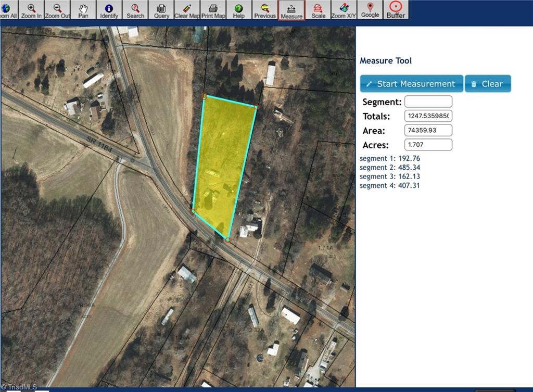Select the Buffer tool
533x392 pixels.
coord(396,10)
